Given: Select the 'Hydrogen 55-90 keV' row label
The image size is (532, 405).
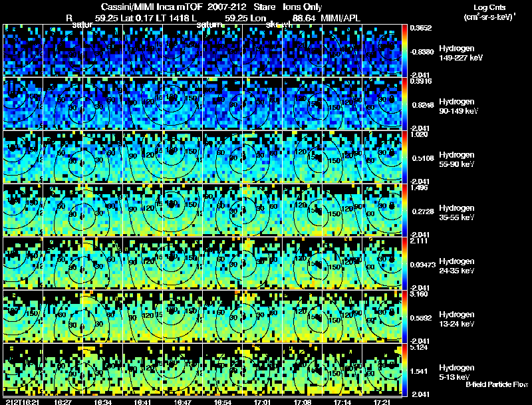Looking at the screenshot, I should 457,160.
